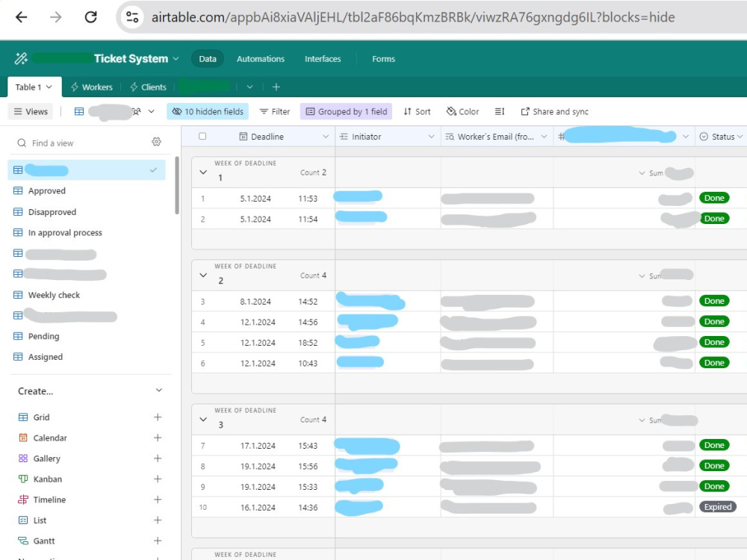Open the Color options

(x=462, y=111)
